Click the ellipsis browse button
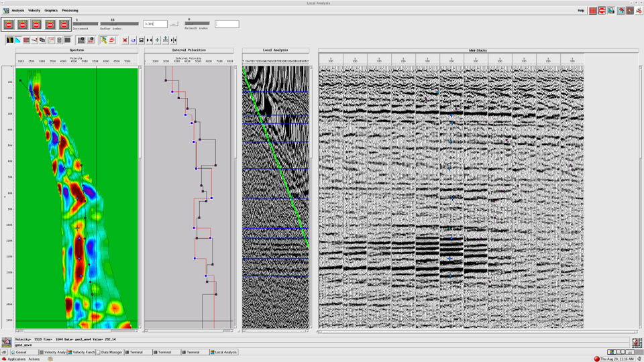Screen dimensions: 644x362 click(174, 24)
